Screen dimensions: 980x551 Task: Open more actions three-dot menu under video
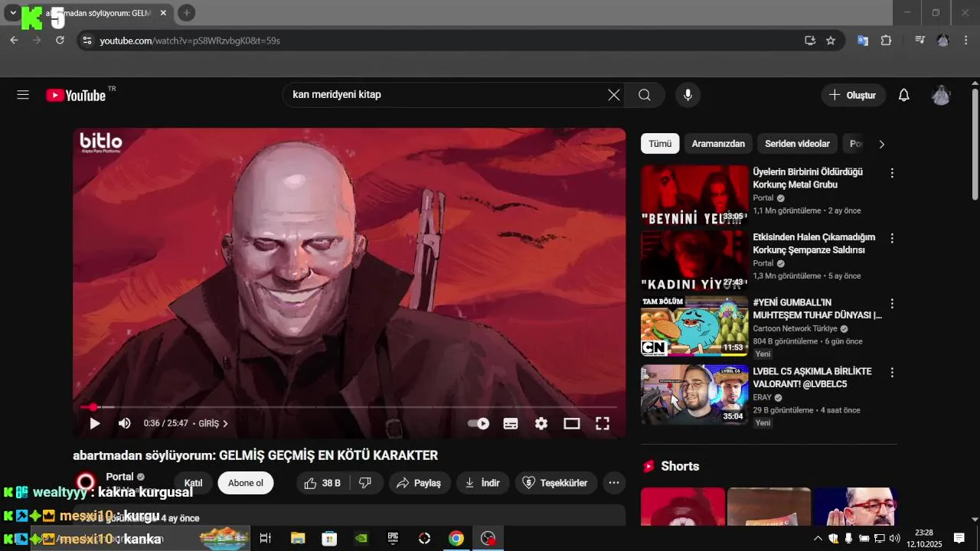[614, 483]
